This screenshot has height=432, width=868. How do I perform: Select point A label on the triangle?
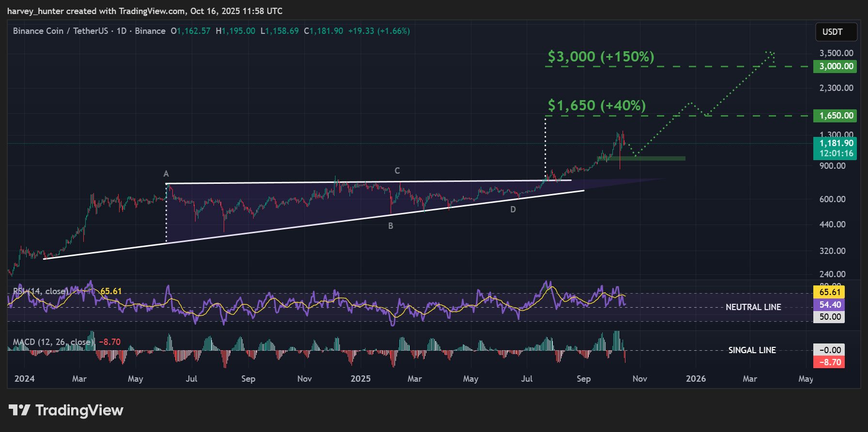(166, 174)
